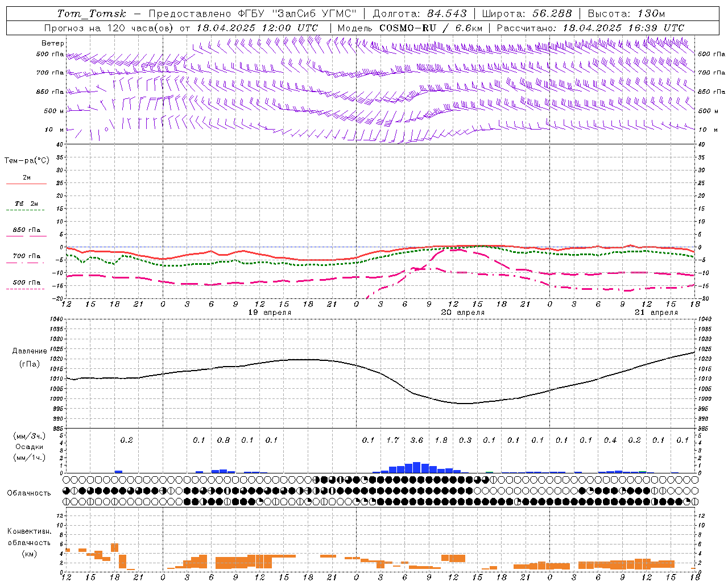This screenshot has height=582, width=728.
Task: Click the Долгота: 84.543 value
Action: (x=420, y=14)
